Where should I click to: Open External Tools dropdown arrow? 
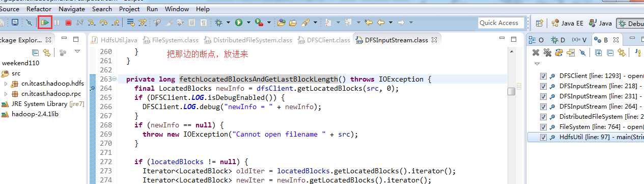(269, 22)
